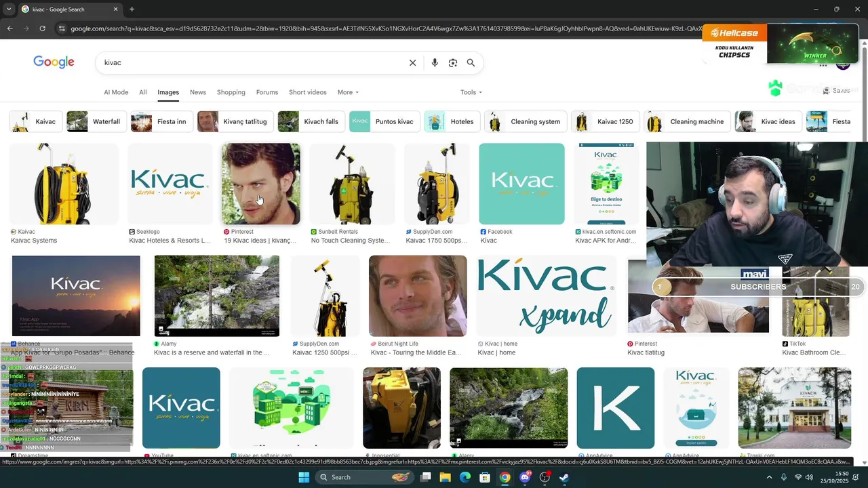The image size is (868, 488).
Task: Click the Google logo
Action: point(54,62)
